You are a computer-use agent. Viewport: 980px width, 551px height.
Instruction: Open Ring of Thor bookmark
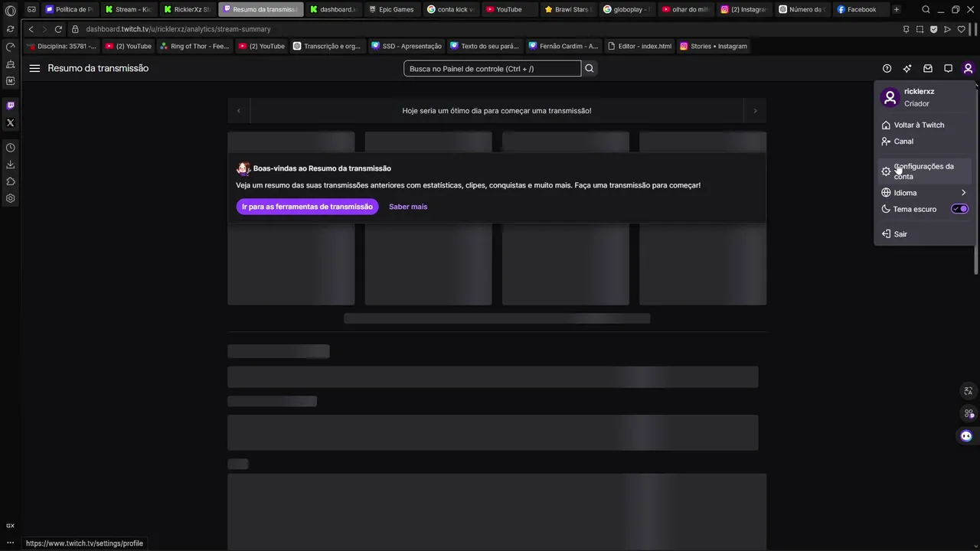pos(194,46)
